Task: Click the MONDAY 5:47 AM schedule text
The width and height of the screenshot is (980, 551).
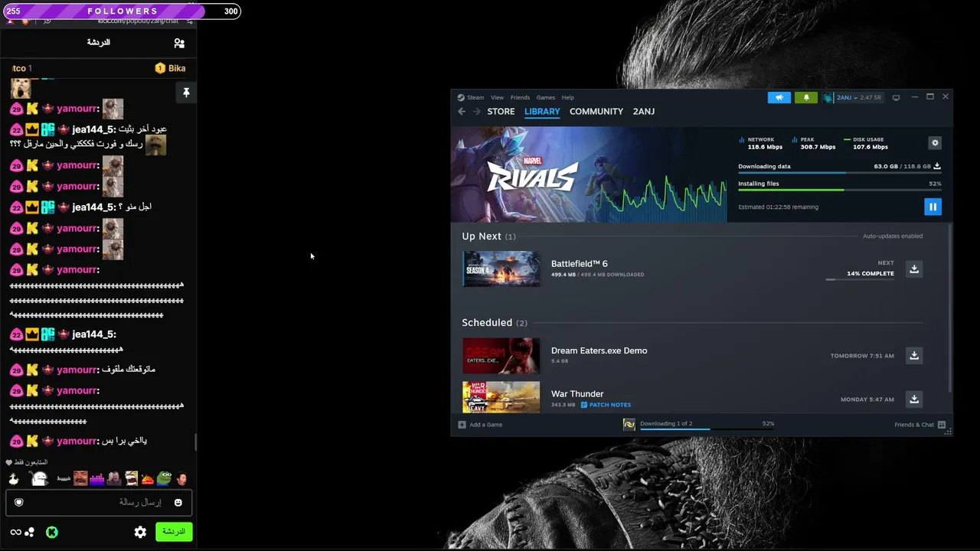Action: coord(867,399)
